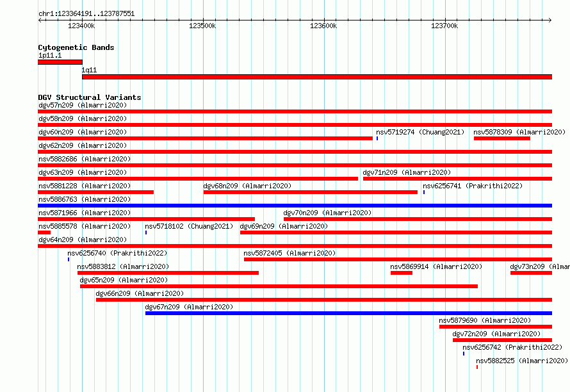Open the dgv62n209 (Almarri2020) label
The width and height of the screenshot is (570, 392).
(83, 145)
